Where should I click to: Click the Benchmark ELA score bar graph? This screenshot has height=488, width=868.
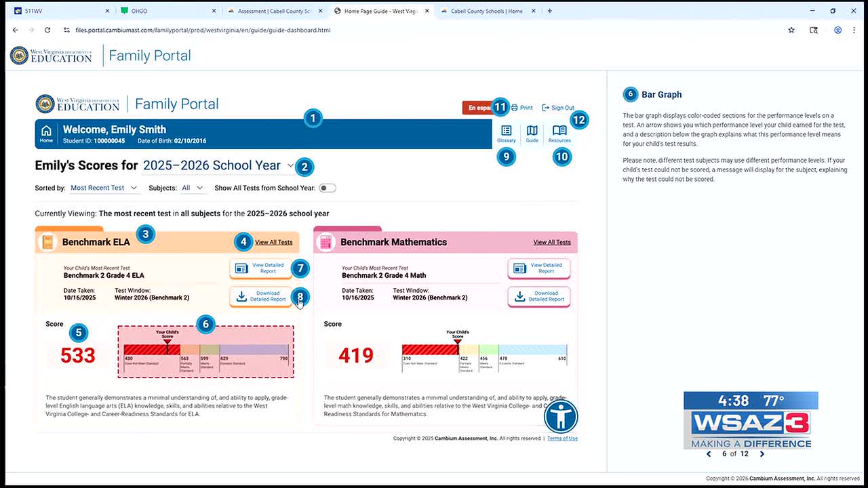(205, 351)
